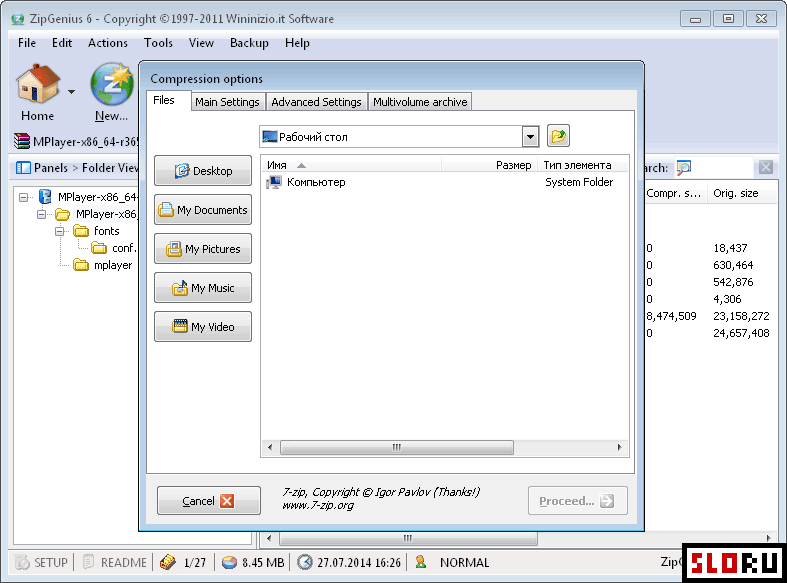787x583 pixels.
Task: Click the Folder View breadcrumb label
Action: point(110,168)
